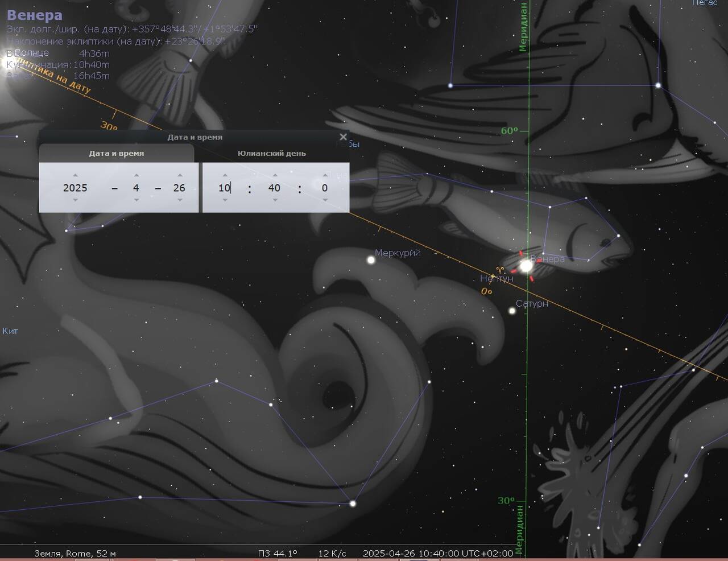
Task: Click the Кит constellation label
Action: pyautogui.click(x=10, y=331)
